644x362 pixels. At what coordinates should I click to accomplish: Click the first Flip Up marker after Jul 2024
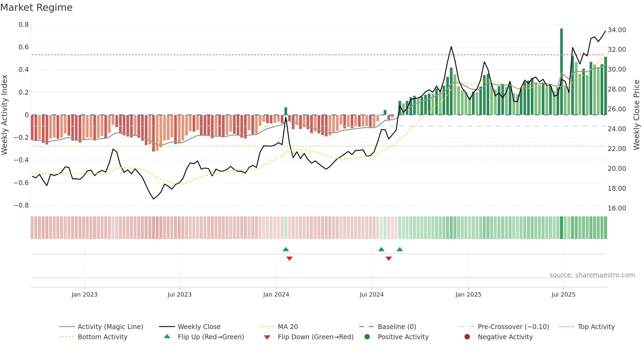coord(381,249)
